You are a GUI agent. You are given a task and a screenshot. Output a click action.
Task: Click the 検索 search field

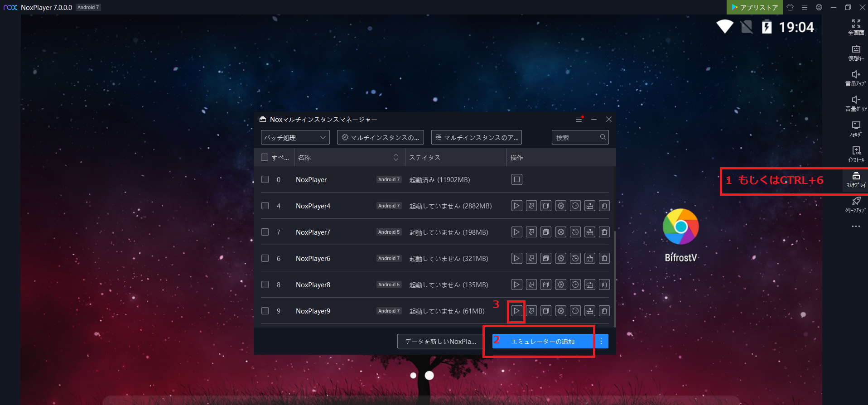click(575, 137)
